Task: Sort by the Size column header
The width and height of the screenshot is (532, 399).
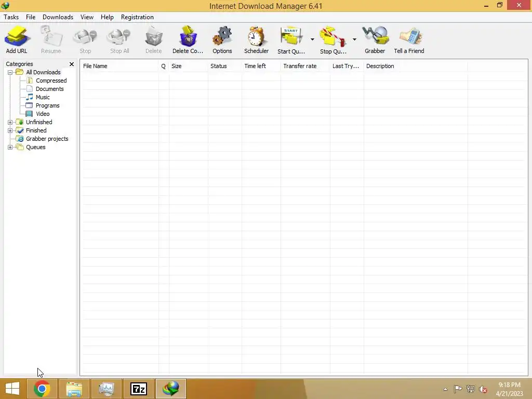Action: click(x=188, y=66)
